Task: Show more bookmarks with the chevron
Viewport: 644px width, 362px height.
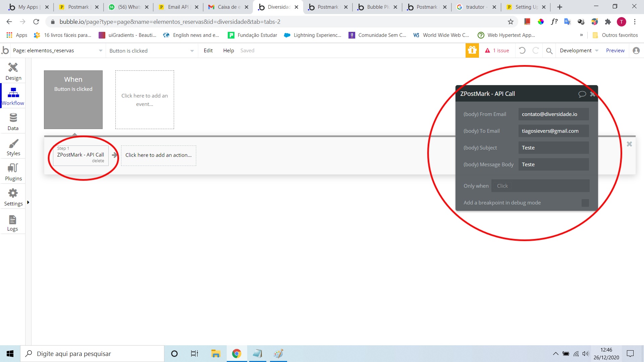Action: 581,35
